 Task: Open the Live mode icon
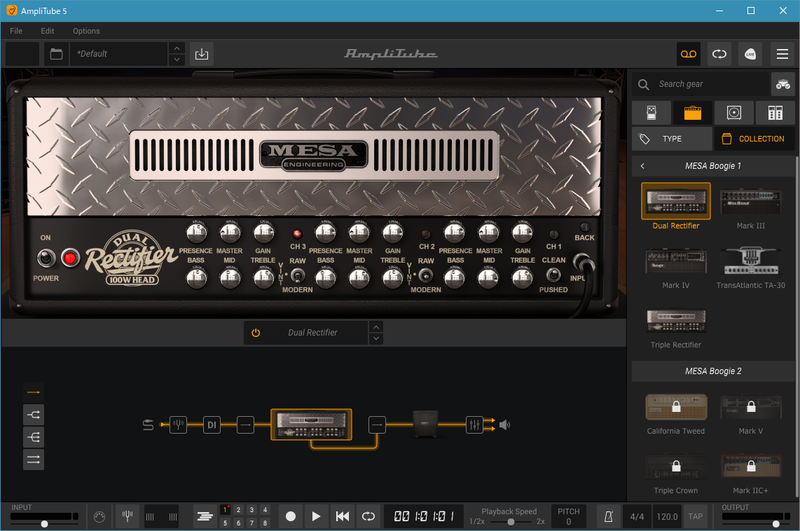(x=750, y=54)
